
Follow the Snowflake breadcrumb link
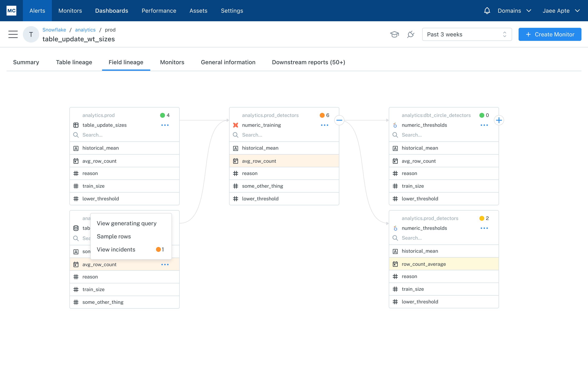[54, 30]
